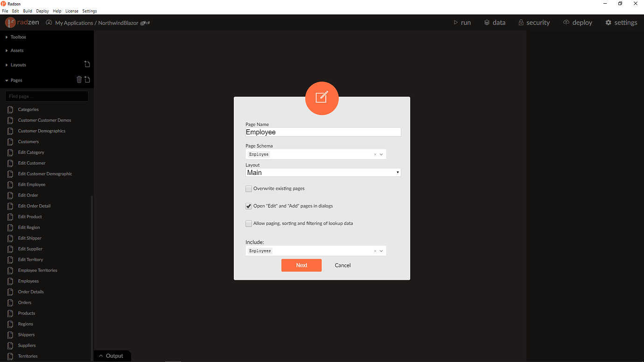
Task: Open the Build menu
Action: pyautogui.click(x=28, y=11)
